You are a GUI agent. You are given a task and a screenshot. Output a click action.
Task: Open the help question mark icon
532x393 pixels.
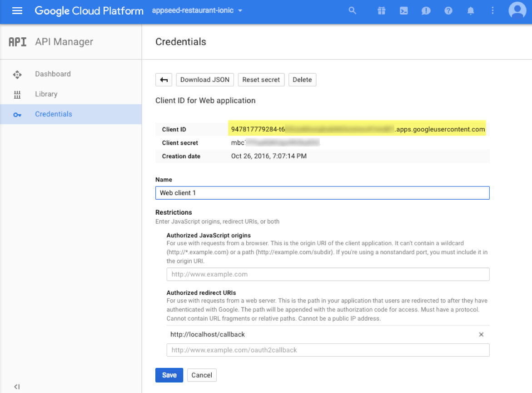(448, 11)
